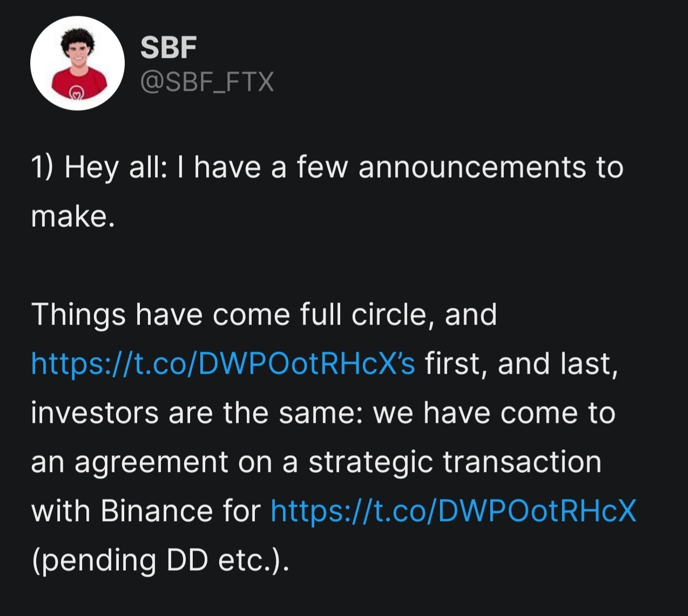
Task: Click the @SBF_FTX handle
Action: pos(207,82)
